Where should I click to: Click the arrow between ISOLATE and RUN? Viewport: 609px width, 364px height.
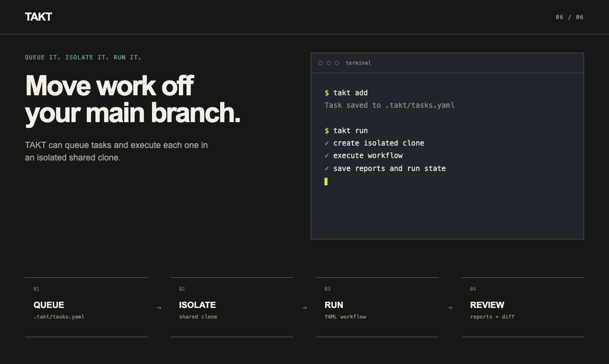pyautogui.click(x=304, y=307)
